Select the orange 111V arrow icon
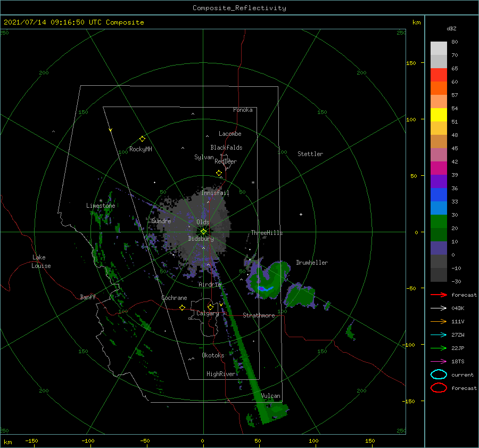This screenshot has height=448, width=479. [439, 321]
